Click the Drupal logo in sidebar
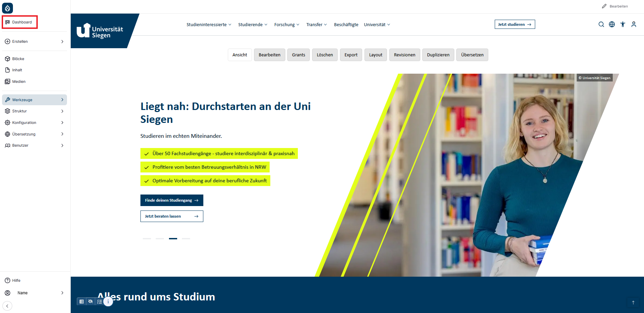 point(7,8)
